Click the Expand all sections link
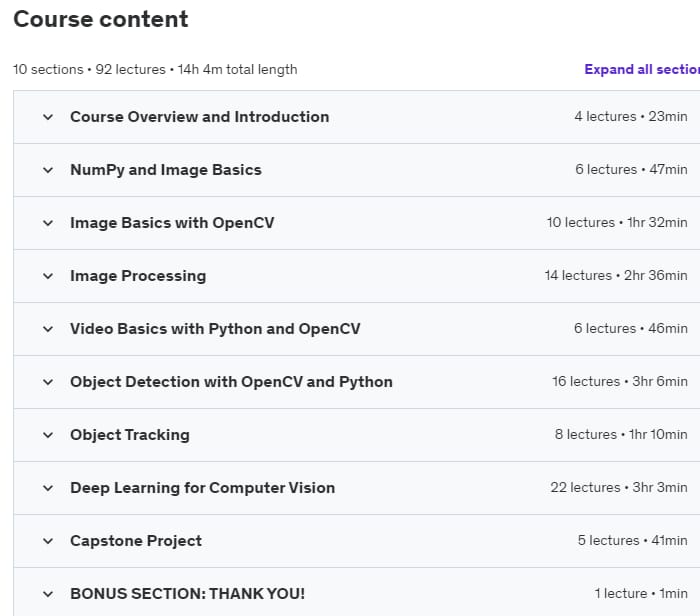The image size is (700, 616). click(x=642, y=70)
